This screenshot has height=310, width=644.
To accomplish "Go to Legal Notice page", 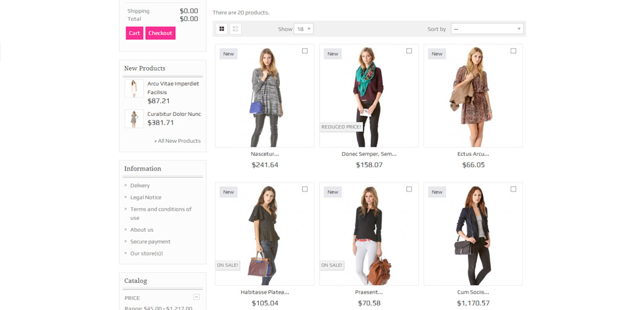I will tap(146, 197).
